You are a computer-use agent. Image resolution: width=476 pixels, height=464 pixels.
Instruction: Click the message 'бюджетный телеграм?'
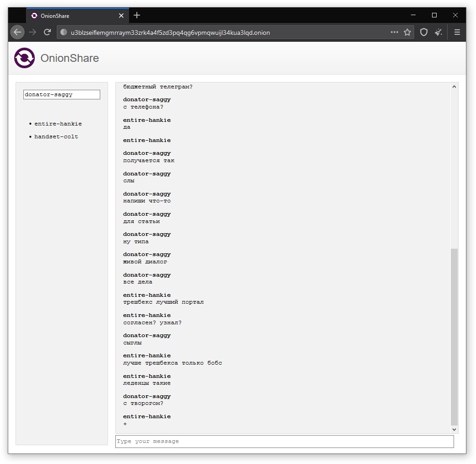(158, 87)
